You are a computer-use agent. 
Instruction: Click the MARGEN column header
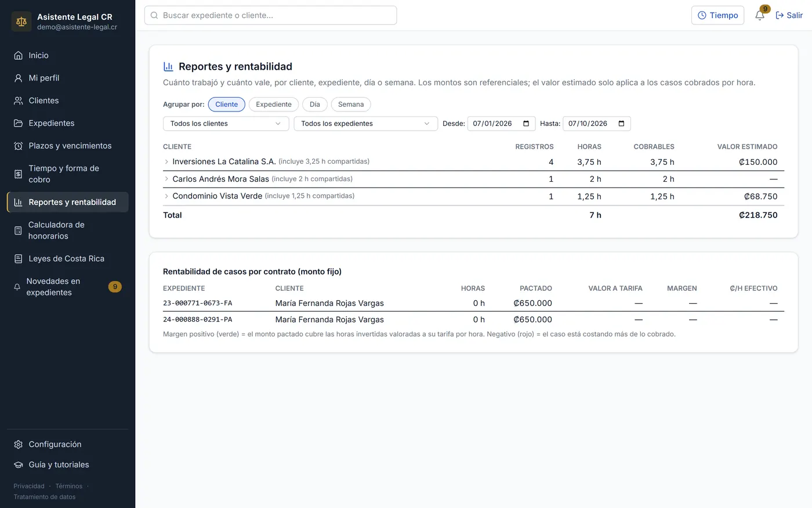click(x=682, y=289)
